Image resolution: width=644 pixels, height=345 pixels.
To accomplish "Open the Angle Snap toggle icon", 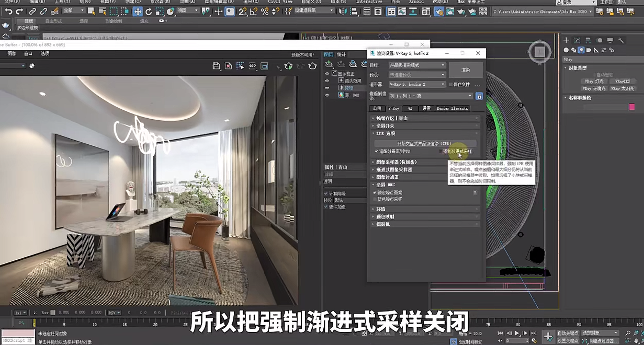I will (254, 11).
